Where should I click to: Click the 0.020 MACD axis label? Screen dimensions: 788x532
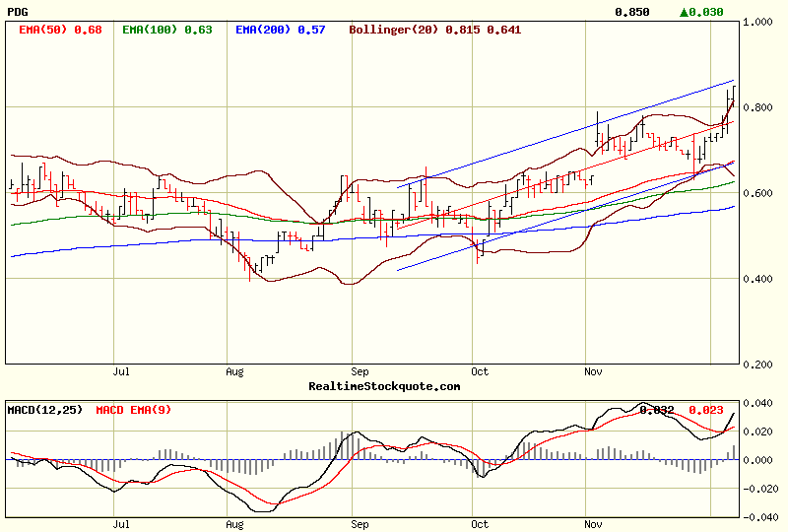coord(757,432)
